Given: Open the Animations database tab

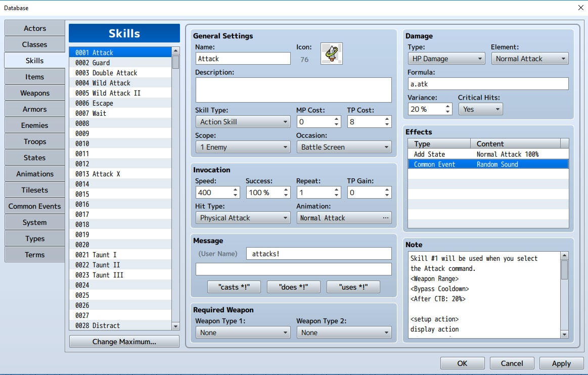Looking at the screenshot, I should coord(34,174).
